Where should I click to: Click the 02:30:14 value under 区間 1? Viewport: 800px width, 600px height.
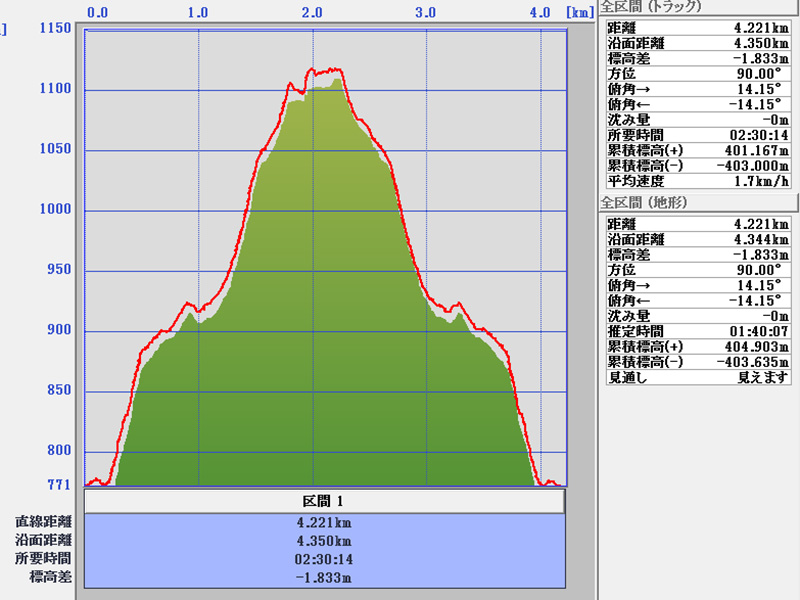coord(325,559)
